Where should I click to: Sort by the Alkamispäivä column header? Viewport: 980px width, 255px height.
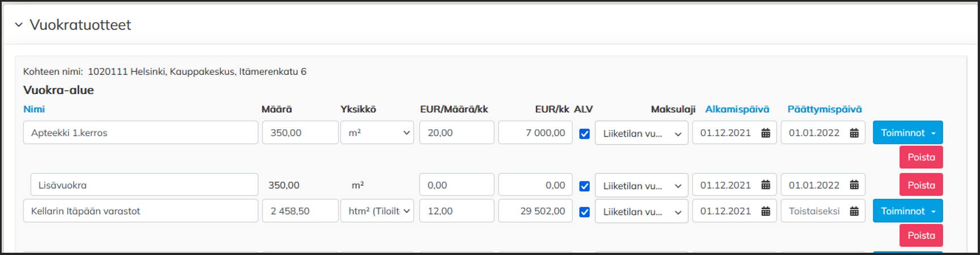(x=737, y=109)
